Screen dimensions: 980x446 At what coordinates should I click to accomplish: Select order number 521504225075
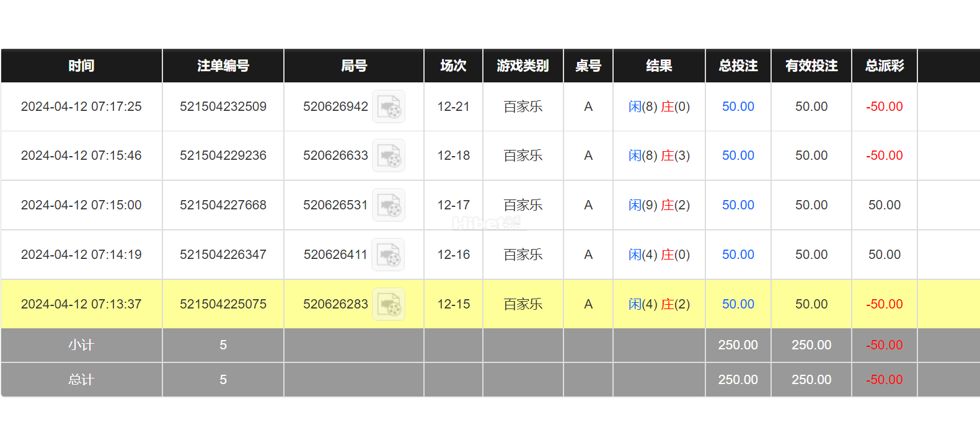(x=223, y=304)
